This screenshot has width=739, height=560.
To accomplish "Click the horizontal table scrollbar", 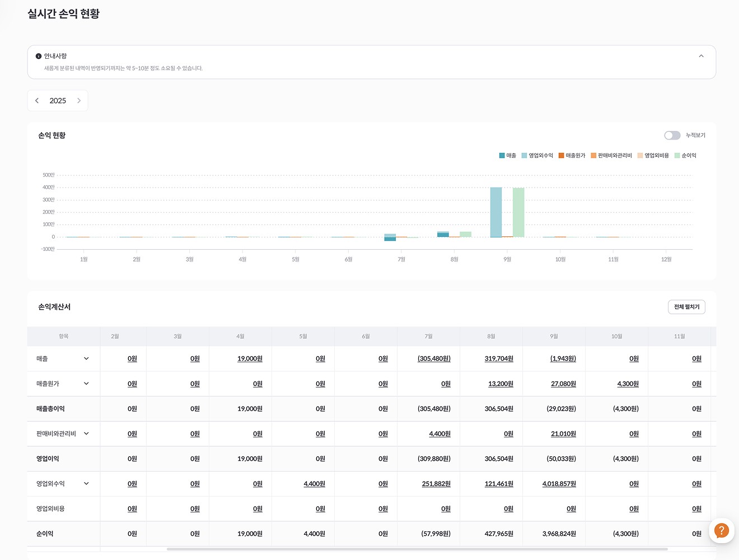I will pyautogui.click(x=417, y=549).
